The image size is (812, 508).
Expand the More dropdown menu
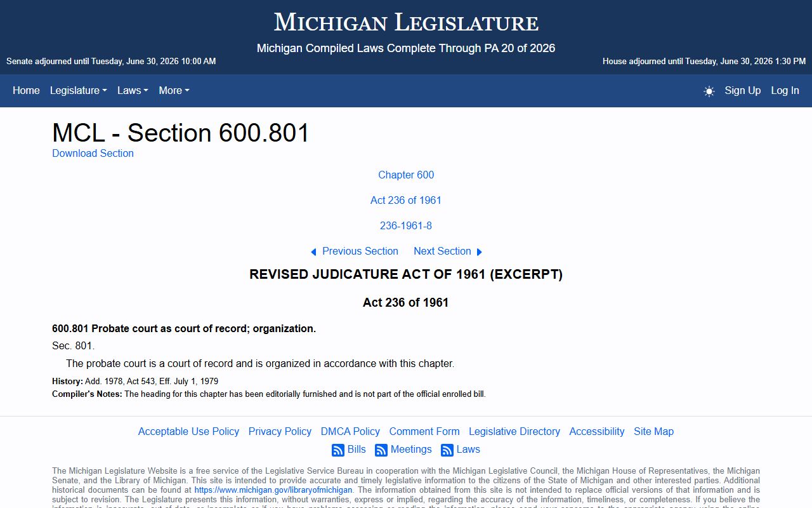tap(174, 91)
